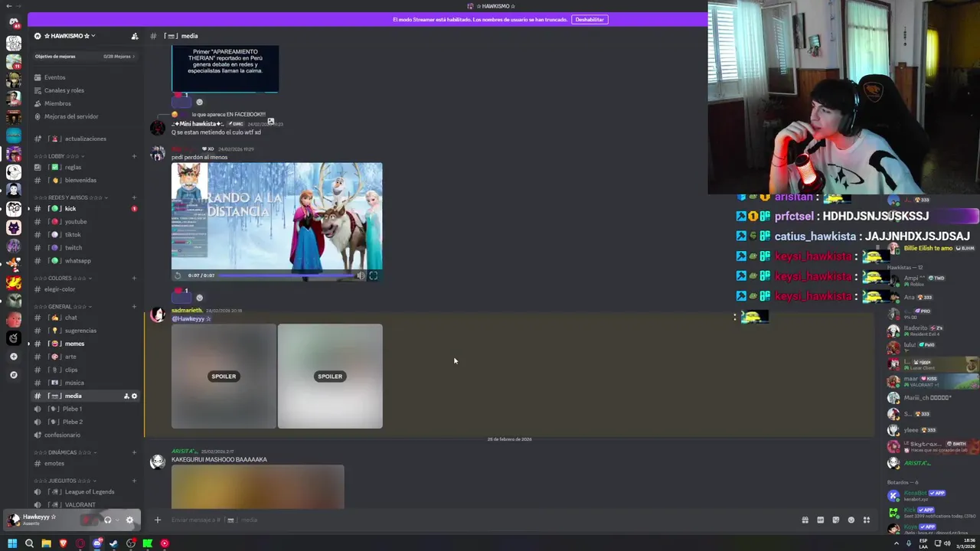Open the sticker picker
Image resolution: width=980 pixels, height=551 pixels.
pyautogui.click(x=835, y=520)
